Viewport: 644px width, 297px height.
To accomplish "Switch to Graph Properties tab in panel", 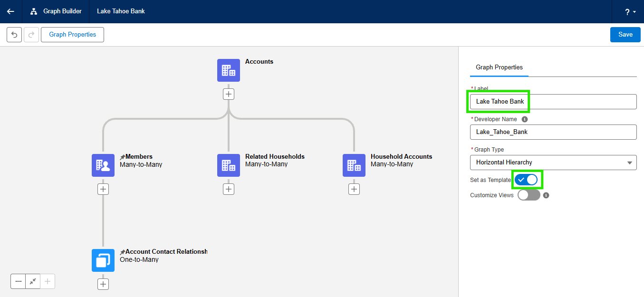I will click(499, 67).
